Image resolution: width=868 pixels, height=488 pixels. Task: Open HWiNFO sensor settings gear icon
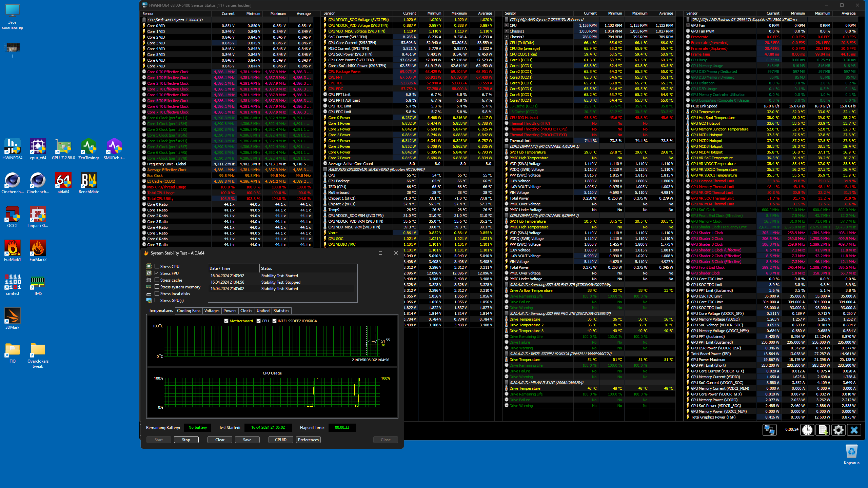coord(838,430)
